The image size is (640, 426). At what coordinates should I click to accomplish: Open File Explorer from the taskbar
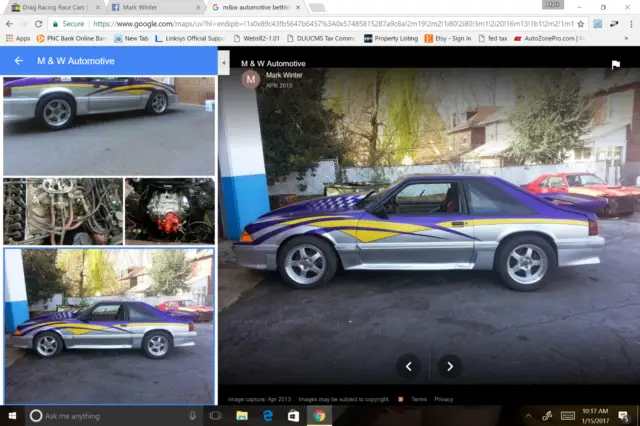pyautogui.click(x=242, y=415)
